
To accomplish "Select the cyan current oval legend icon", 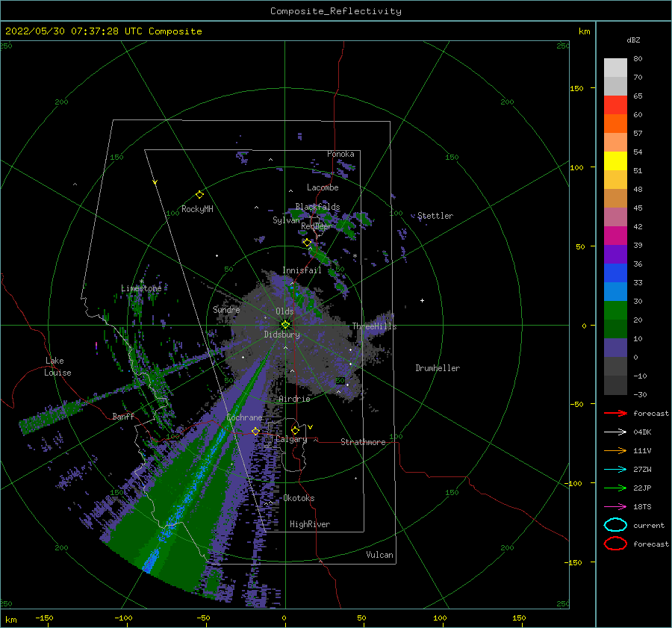I will [615, 525].
